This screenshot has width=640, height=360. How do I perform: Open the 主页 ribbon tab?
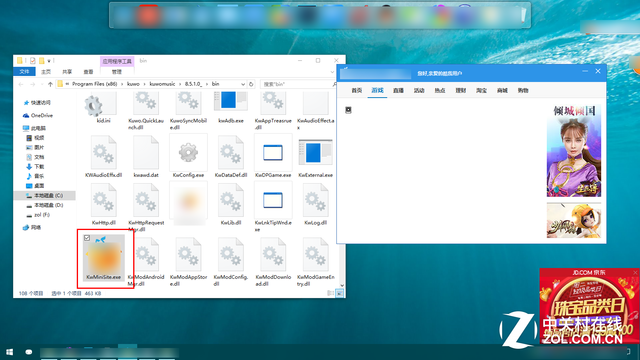click(46, 72)
